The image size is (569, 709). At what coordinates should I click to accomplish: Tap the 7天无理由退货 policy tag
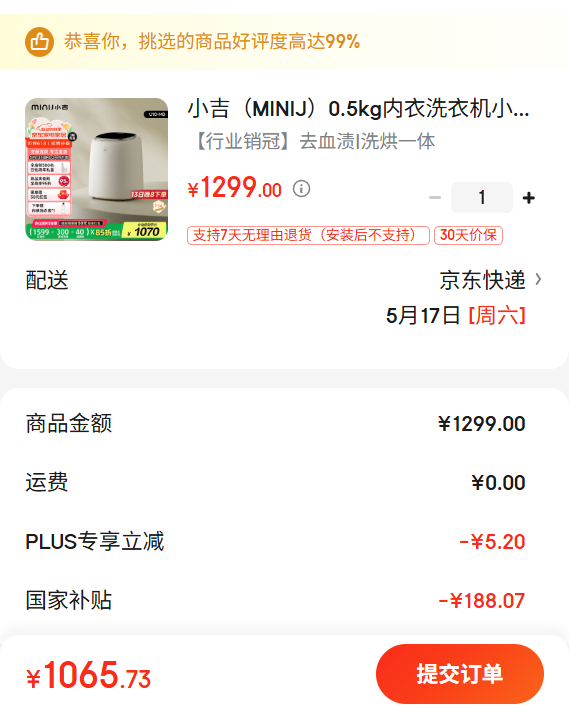click(x=308, y=235)
